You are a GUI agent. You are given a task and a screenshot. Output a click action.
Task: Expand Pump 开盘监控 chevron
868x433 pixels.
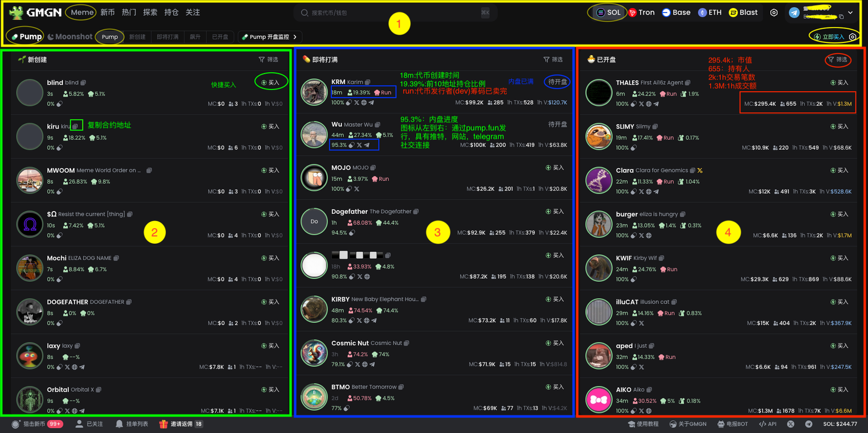(295, 37)
